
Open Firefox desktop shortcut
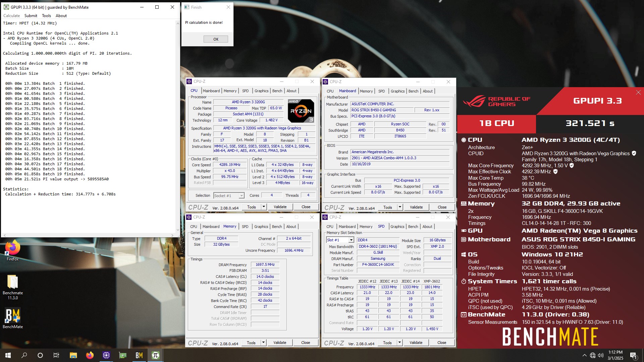(x=13, y=250)
